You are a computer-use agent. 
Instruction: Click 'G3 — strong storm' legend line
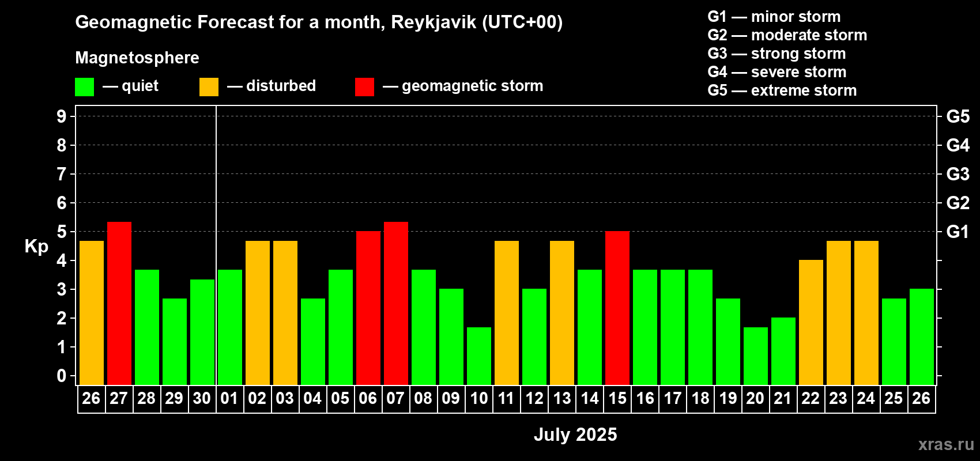(x=777, y=54)
